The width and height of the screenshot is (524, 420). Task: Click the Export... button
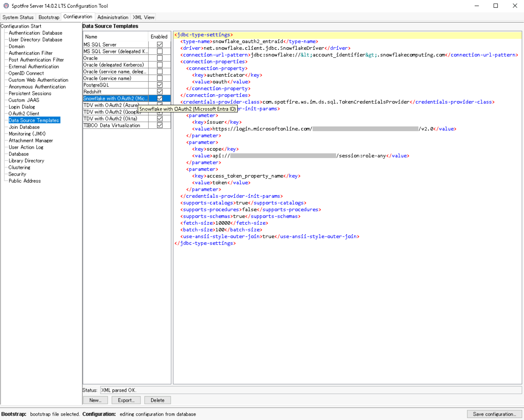[126, 400]
